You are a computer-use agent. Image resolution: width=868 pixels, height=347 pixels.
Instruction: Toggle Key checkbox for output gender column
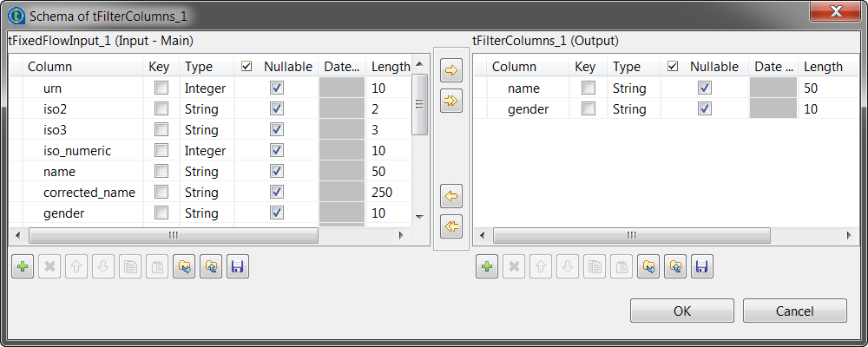tap(589, 108)
